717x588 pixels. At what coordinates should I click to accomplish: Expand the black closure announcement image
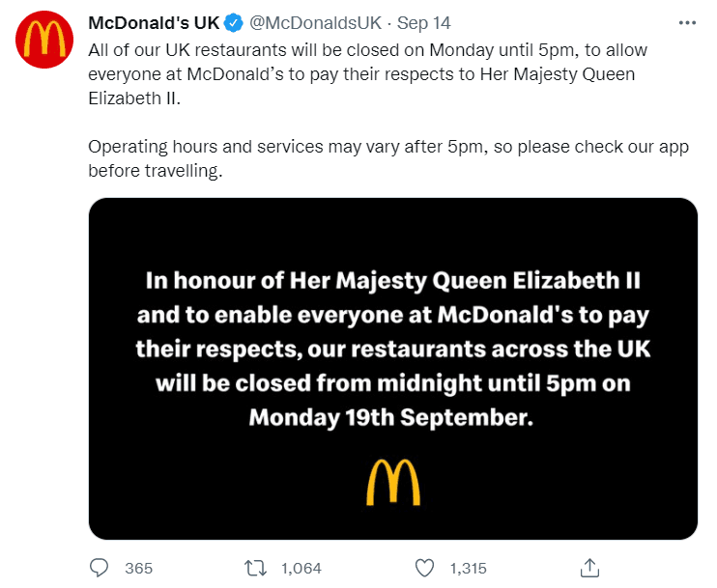tap(393, 369)
